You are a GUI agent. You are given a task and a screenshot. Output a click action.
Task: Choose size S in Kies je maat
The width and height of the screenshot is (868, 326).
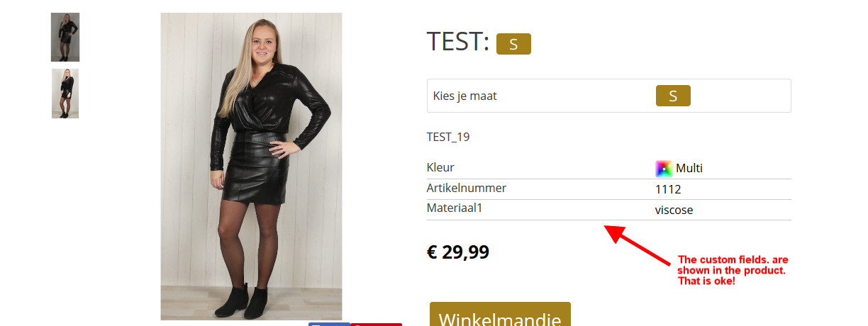673,96
